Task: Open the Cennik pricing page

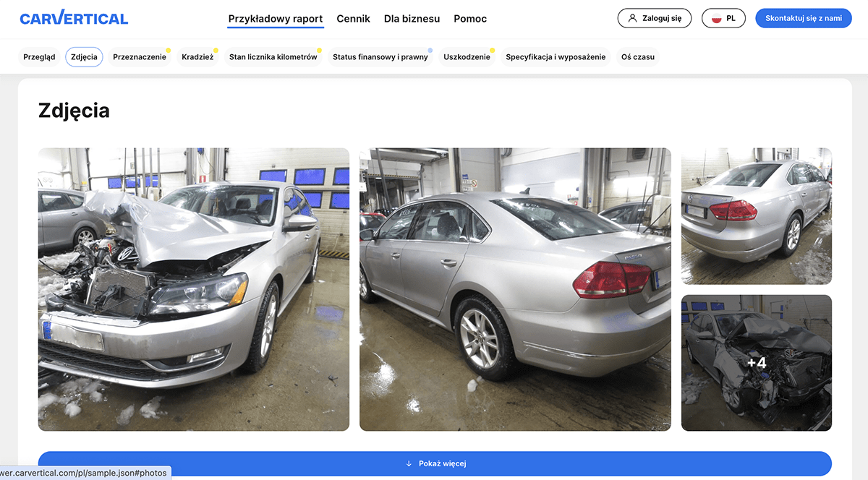Action: pos(354,19)
